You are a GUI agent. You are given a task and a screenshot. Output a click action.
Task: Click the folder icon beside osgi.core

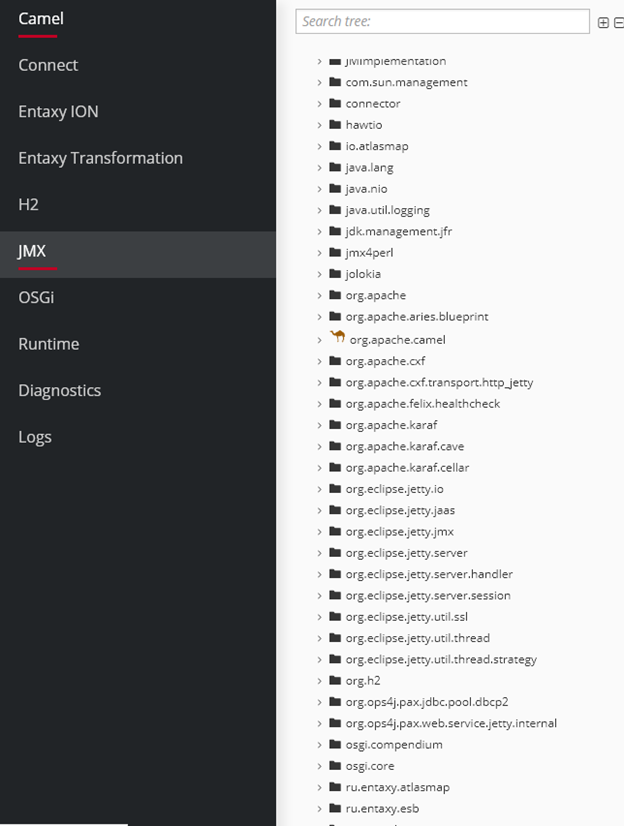click(335, 766)
